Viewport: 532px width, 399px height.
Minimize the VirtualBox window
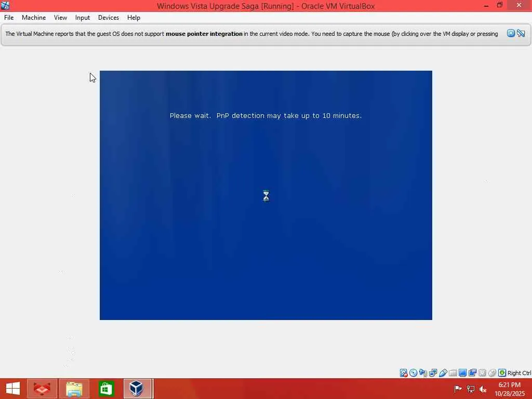click(486, 5)
